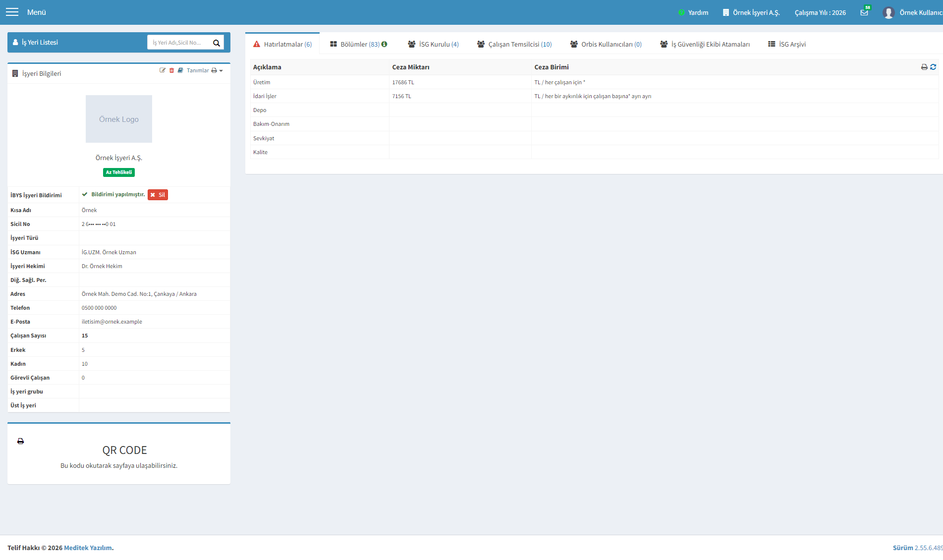Viewport: 943px width, 560px height.
Task: Open the Hatırlatmalar (6) tab
Action: pyautogui.click(x=282, y=44)
